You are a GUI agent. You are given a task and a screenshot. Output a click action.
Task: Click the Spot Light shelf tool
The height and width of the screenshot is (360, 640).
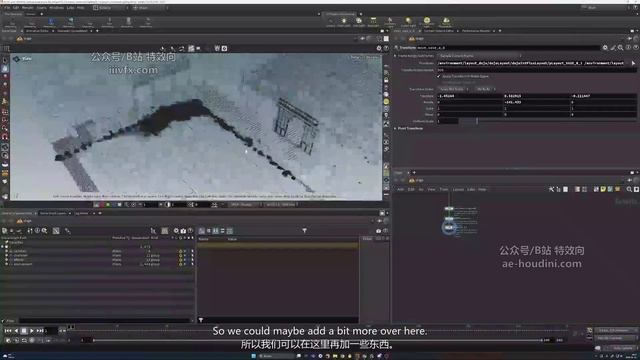coord(359,22)
